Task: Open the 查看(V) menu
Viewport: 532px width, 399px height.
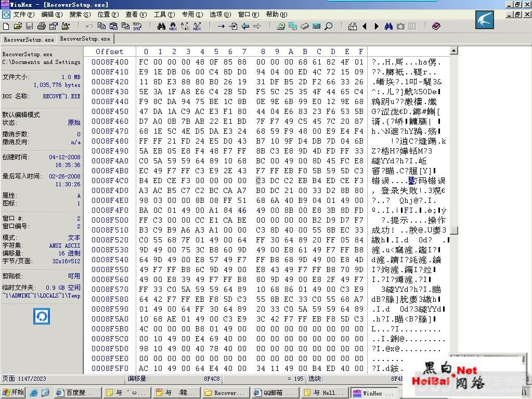Action: pos(136,15)
